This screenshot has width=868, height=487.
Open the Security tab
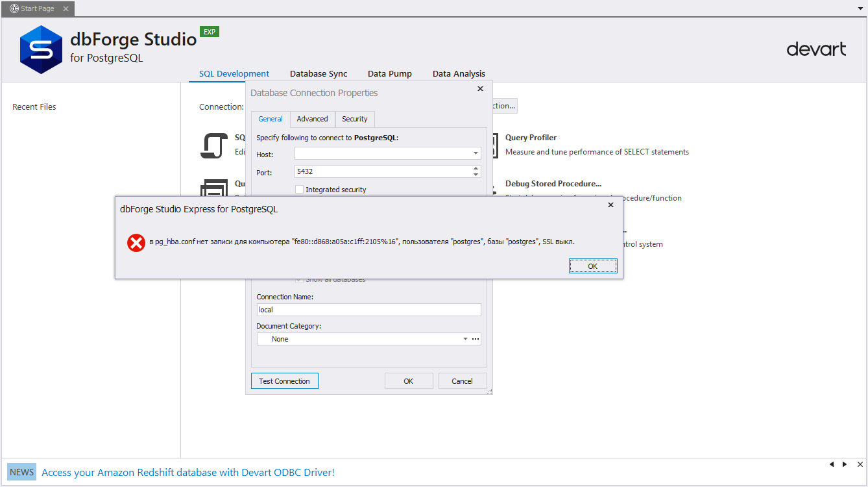pos(355,119)
